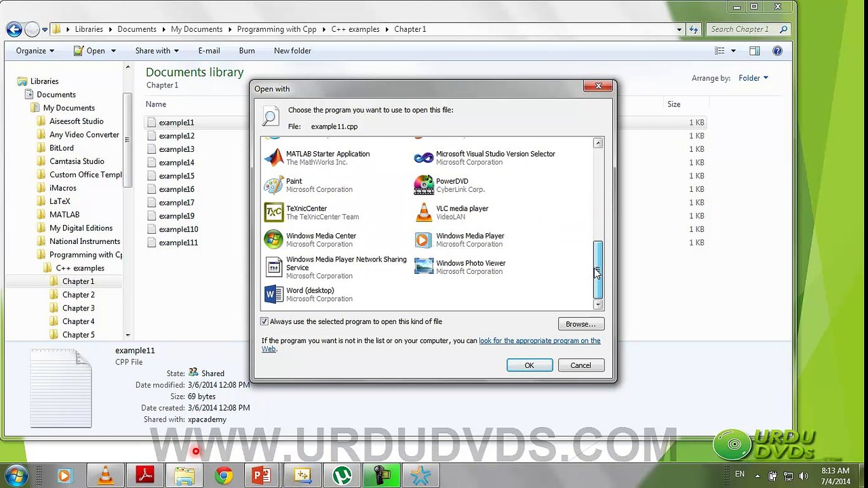Click C++ examples breadcrumb in address bar
This screenshot has width=868, height=488.
click(355, 29)
